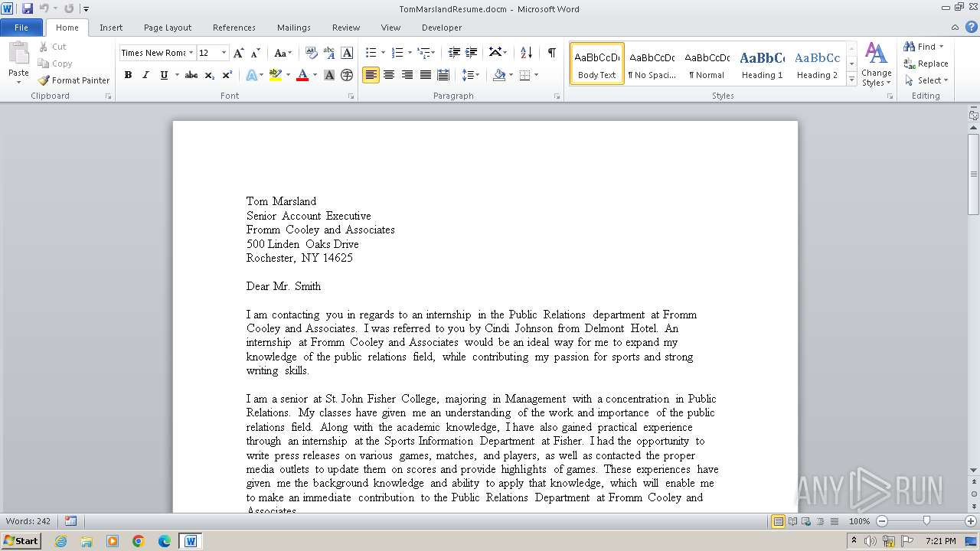
Task: Open the References tab
Action: 234,28
